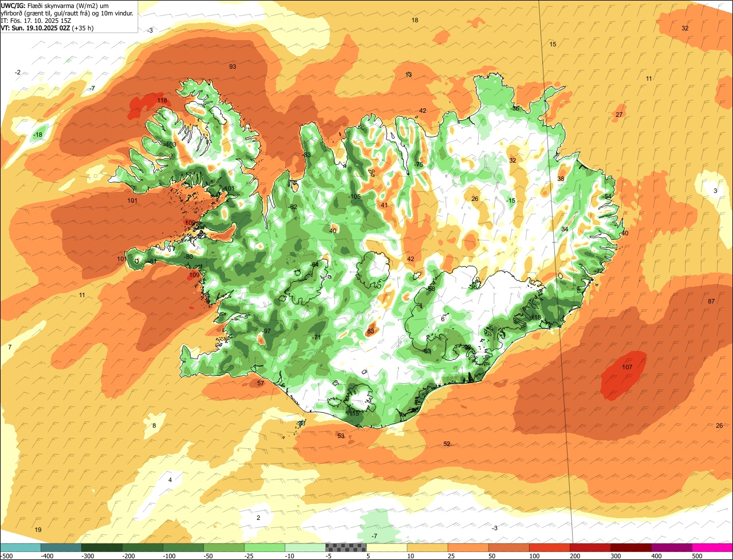
Task: Click the -300 to -200 darkest green legend swatch
Action: [x=101, y=547]
